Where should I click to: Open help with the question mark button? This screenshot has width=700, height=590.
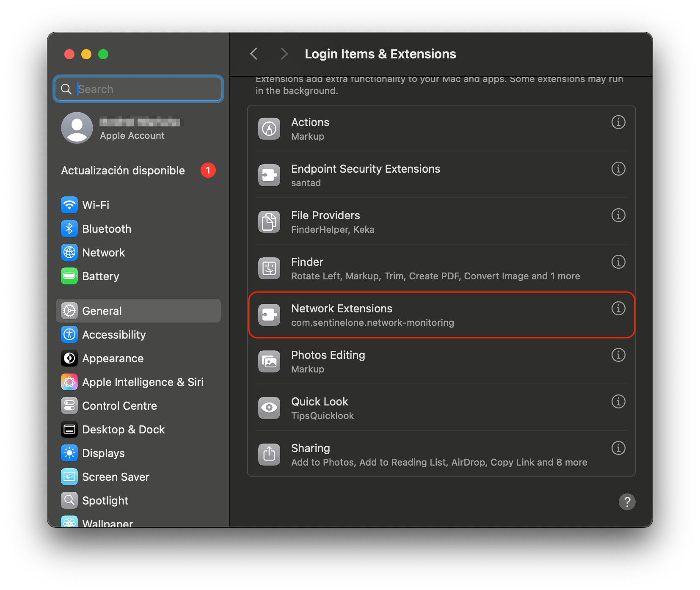[x=627, y=502]
